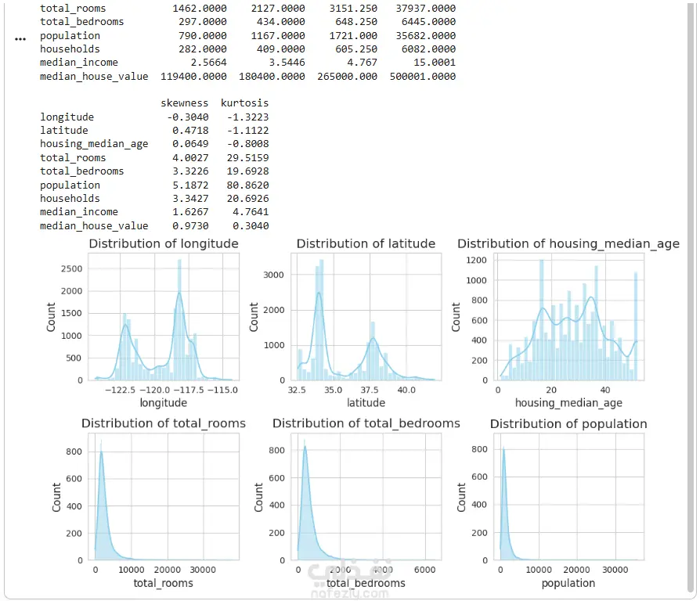Click the households skewness value 3.3427

click(x=190, y=198)
